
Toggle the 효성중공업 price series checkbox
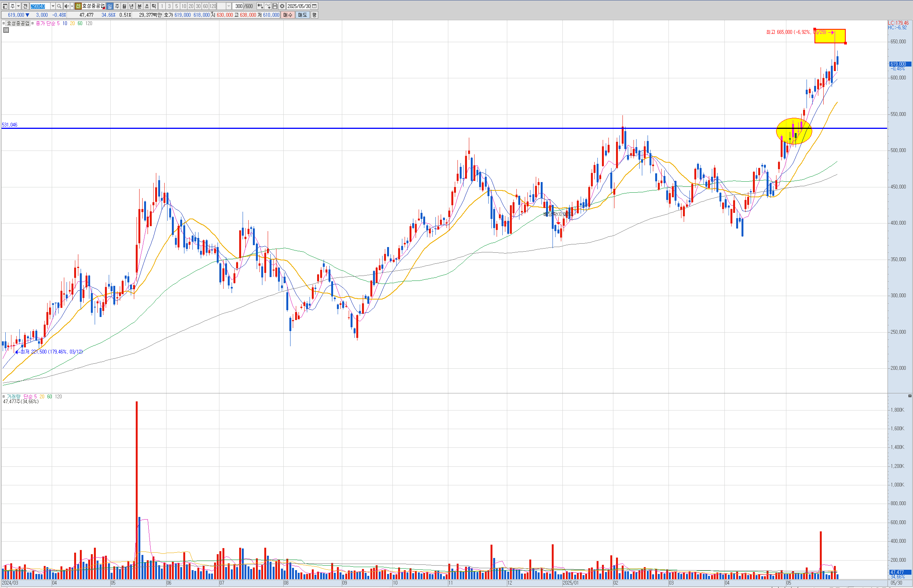point(3,23)
